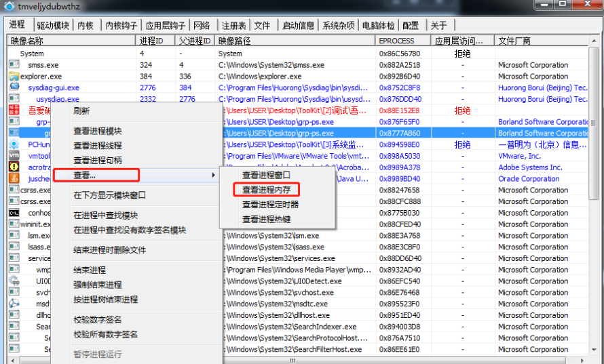The height and width of the screenshot is (364, 604).
Task: Click the wininit.exe process icon
Action: [x=14, y=224]
